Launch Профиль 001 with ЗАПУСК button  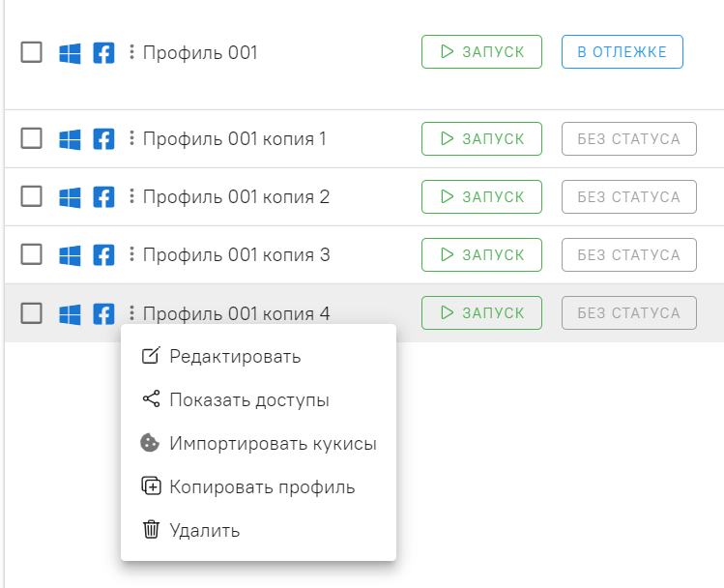coord(481,51)
